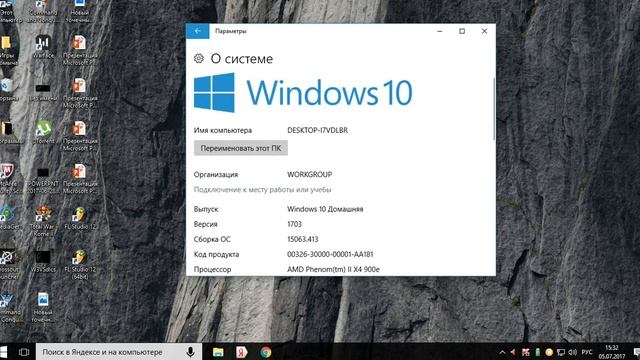Select the Новый точечный image file icon
Viewport: 640px width, 360px height.
pos(43,307)
